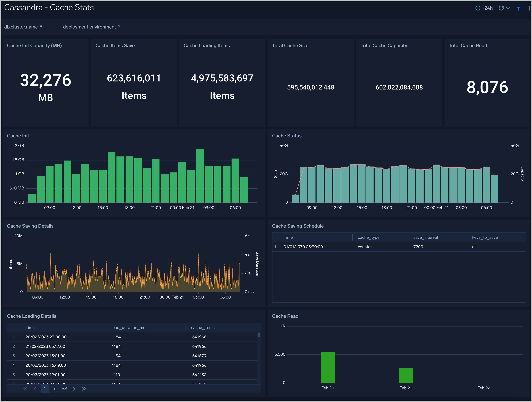Viewport: 532px width, 402px height.
Task: Open the dashboard more options menu
Action: (529, 8)
